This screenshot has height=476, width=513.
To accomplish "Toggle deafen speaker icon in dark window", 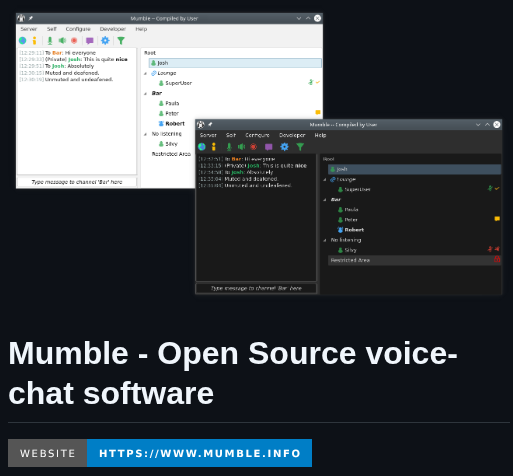I will [241, 147].
